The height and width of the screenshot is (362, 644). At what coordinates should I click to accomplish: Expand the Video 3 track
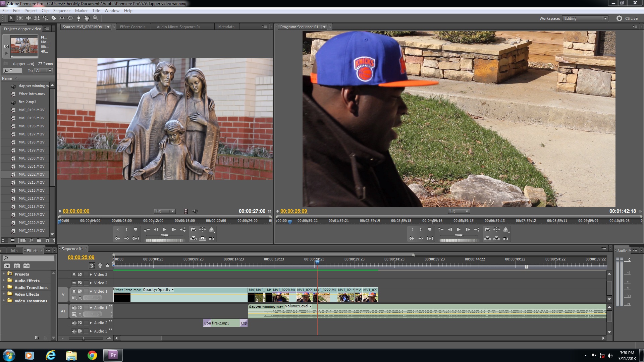point(91,275)
